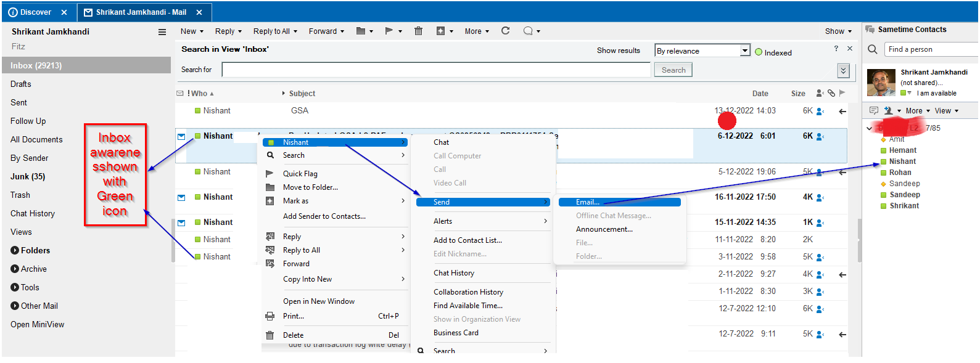Click the new chat icon in Sametime panel

pos(873,111)
